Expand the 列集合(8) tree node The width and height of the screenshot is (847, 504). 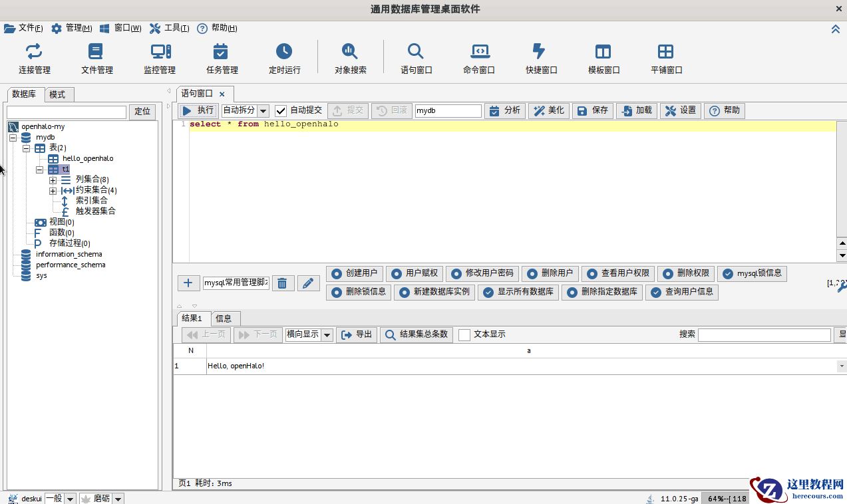tap(53, 180)
